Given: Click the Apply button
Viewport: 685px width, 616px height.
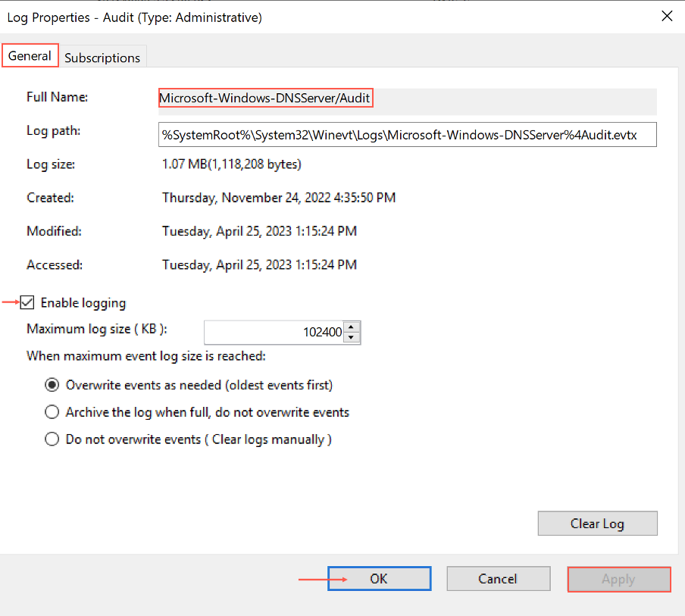Looking at the screenshot, I should click(618, 579).
